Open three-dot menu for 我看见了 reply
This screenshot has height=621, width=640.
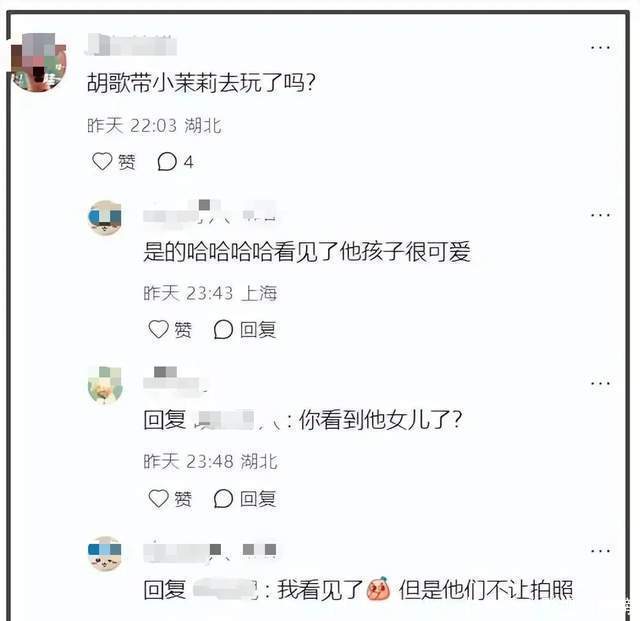click(600, 551)
